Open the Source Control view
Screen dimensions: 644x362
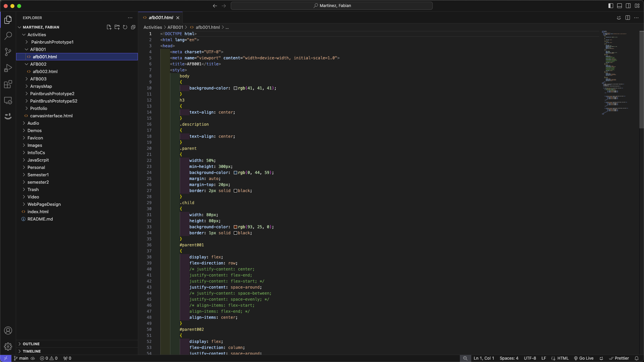click(x=8, y=52)
